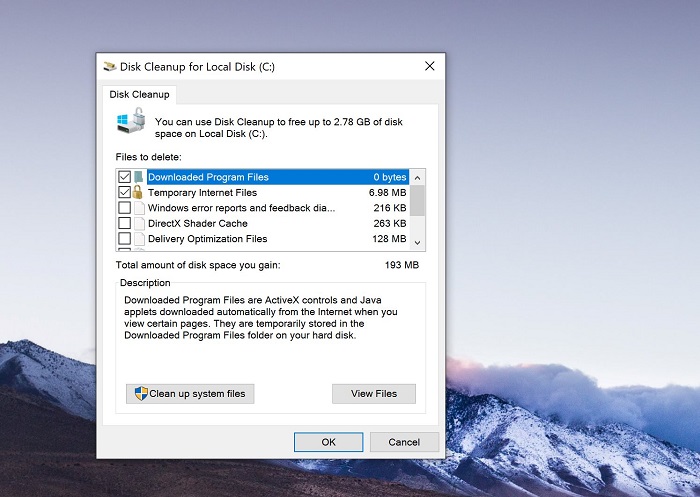Select the Disk Cleanup tab

pos(140,95)
